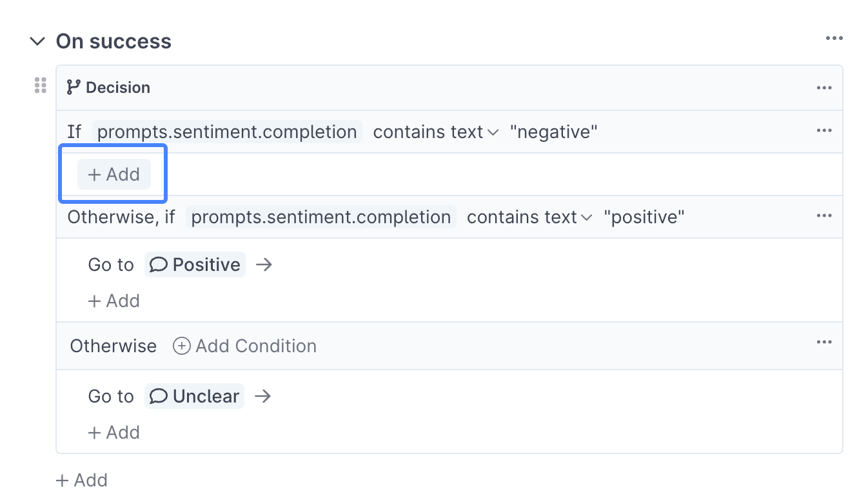Click the highlighted Add button under If

(114, 174)
